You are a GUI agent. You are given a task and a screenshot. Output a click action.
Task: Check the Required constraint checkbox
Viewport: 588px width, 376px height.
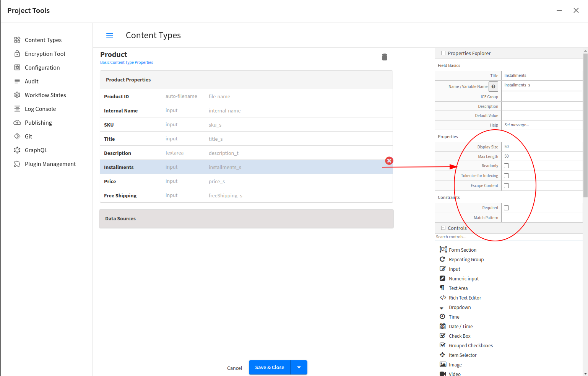[x=506, y=208]
